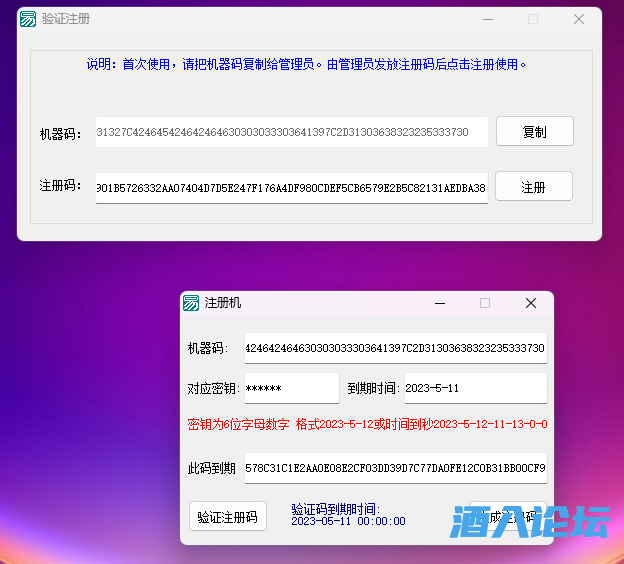Select the 机器码 field in 注册机 window
Image resolution: width=624 pixels, height=564 pixels.
pyautogui.click(x=394, y=348)
